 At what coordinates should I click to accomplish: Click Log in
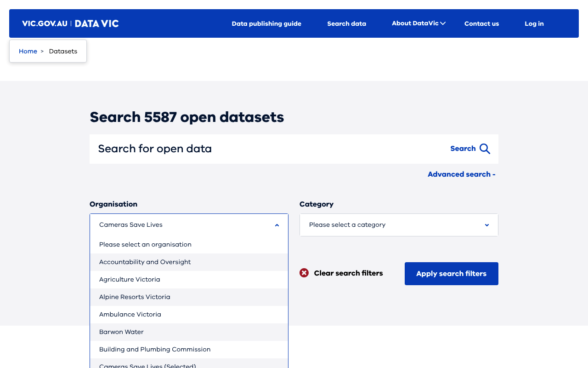(x=534, y=23)
